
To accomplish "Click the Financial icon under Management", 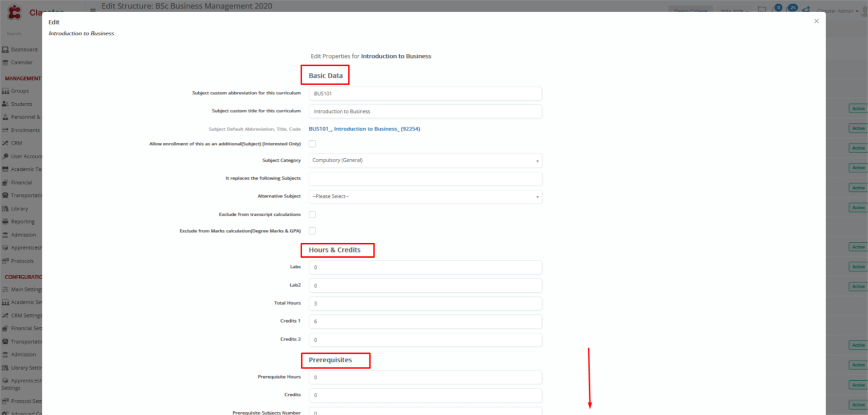I will tap(5, 182).
